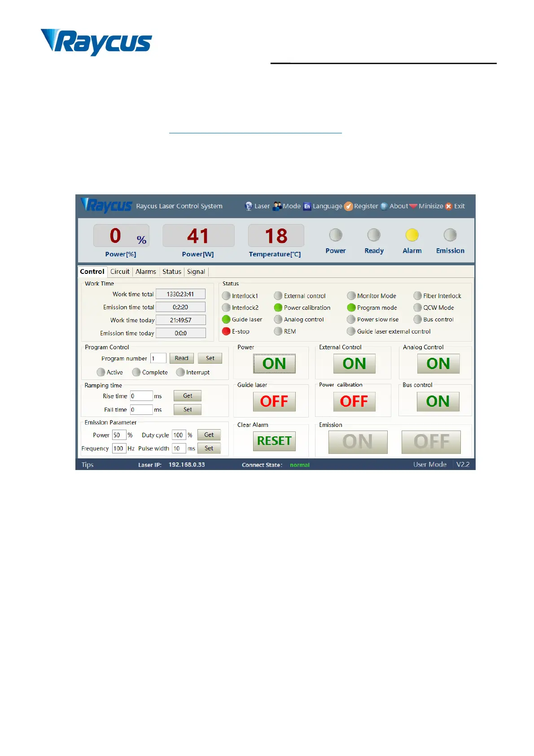Click the RESET clear alarm button

(x=274, y=441)
